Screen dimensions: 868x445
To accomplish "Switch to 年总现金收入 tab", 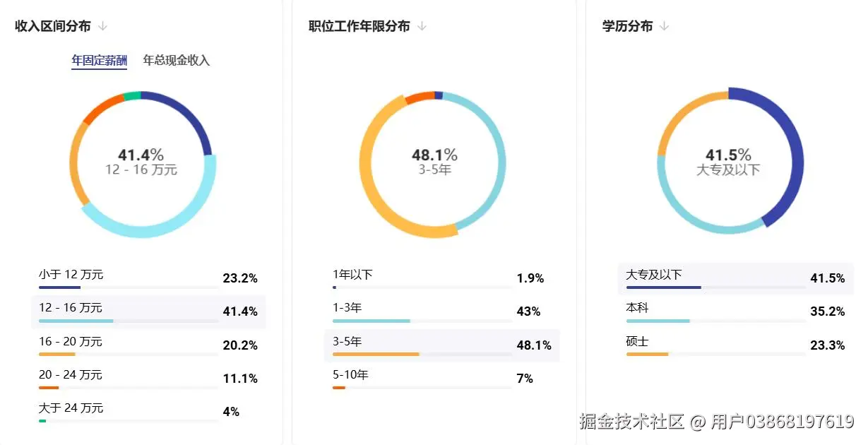I will (x=177, y=61).
